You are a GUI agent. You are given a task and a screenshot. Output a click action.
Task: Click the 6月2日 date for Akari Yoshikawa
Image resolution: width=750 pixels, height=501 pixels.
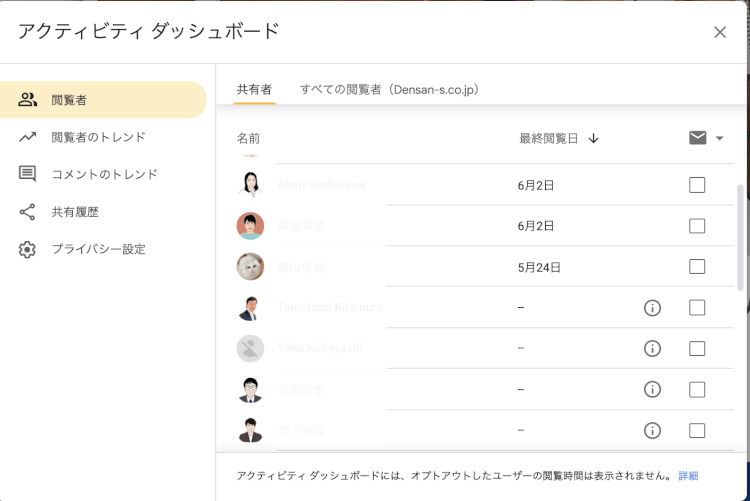pos(536,185)
